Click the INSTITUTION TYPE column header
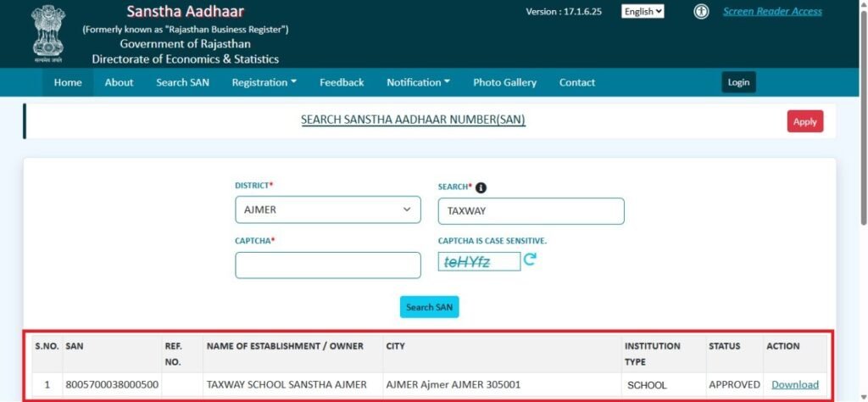 (x=653, y=354)
